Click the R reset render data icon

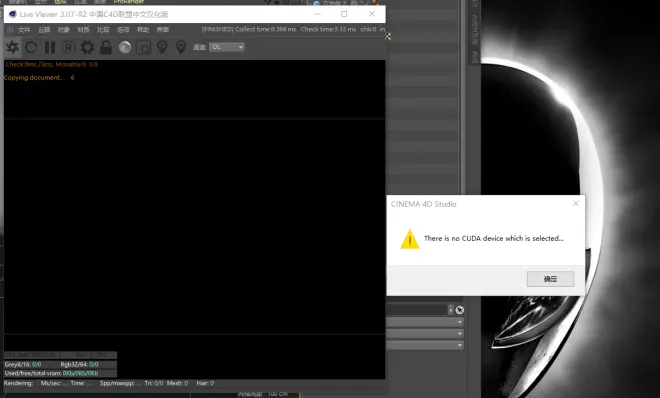coord(69,47)
